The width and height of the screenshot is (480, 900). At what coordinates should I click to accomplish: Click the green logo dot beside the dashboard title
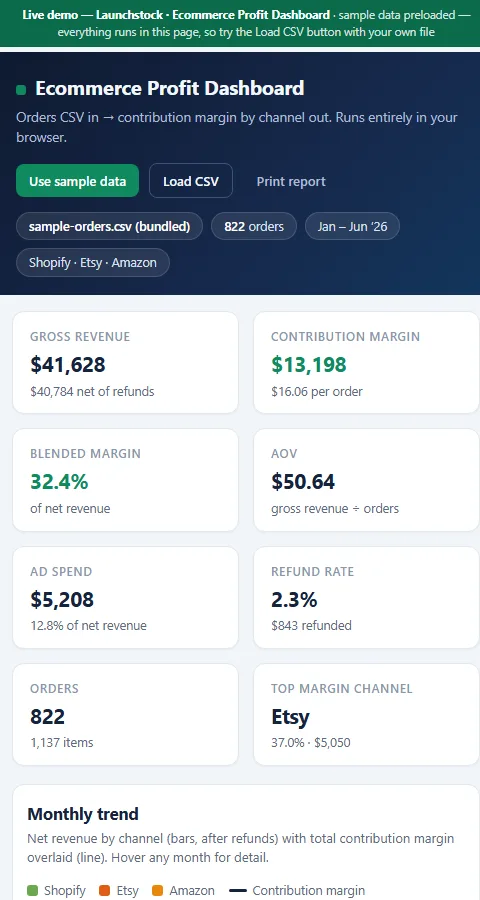tap(21, 90)
